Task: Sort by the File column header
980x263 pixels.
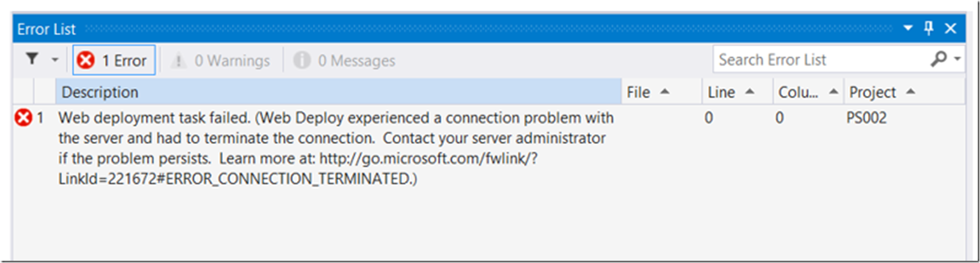Action: click(661, 92)
